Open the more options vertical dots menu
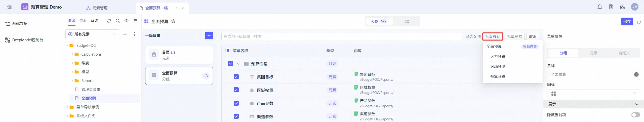This screenshot has height=122, width=644. point(134,34)
